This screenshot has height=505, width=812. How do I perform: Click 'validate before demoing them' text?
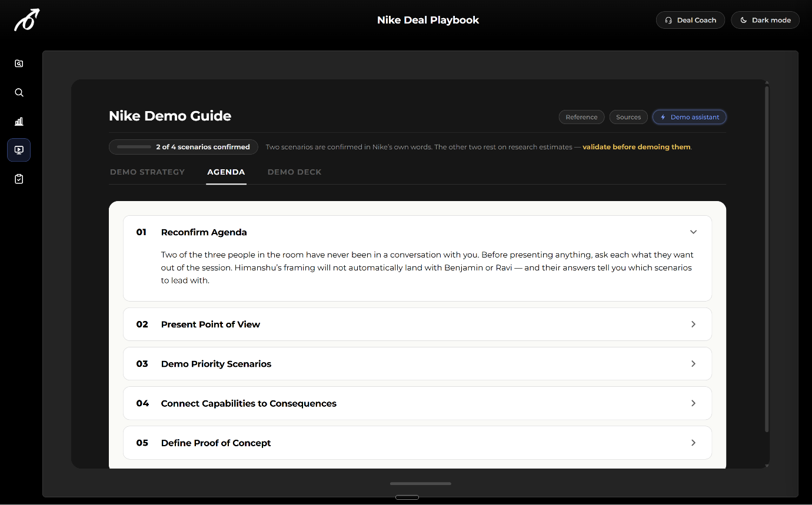(x=636, y=147)
